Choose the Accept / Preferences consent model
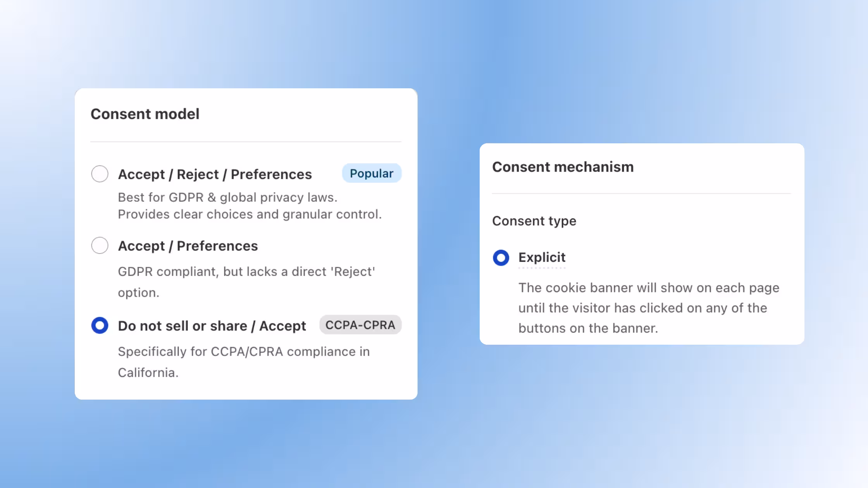The height and width of the screenshot is (488, 868). (100, 246)
